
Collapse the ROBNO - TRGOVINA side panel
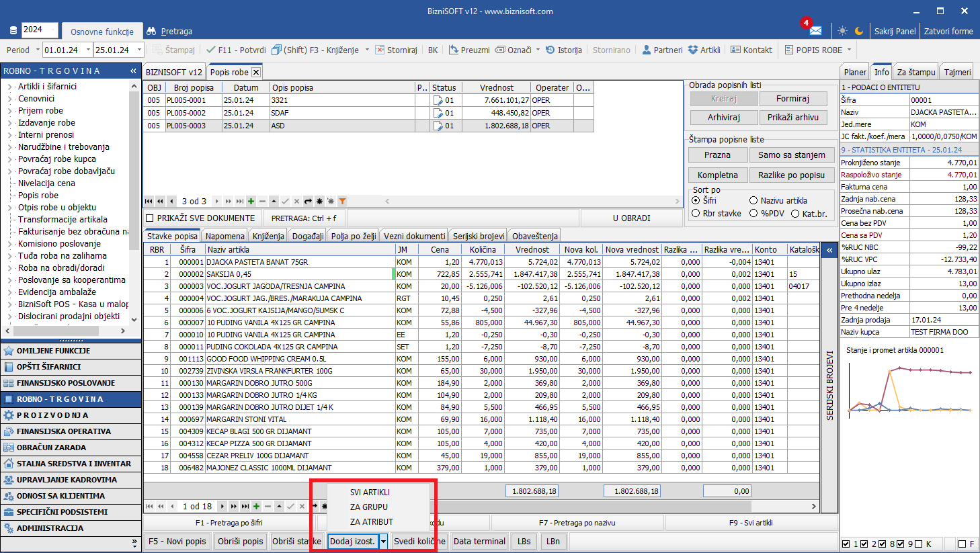tap(133, 71)
